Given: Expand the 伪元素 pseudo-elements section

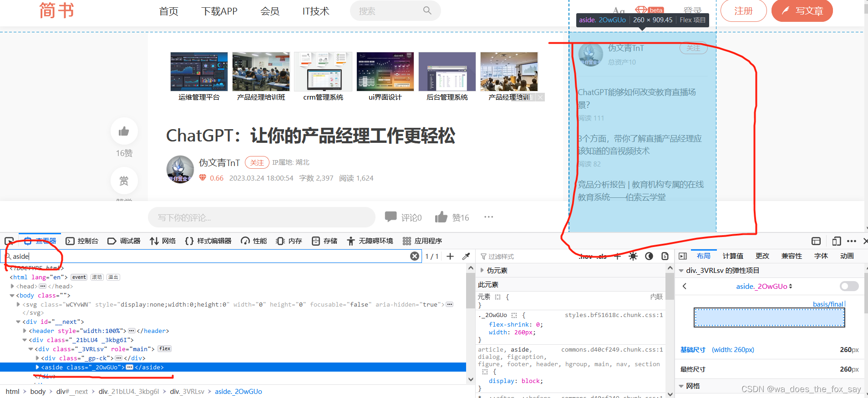Looking at the screenshot, I should (x=482, y=270).
